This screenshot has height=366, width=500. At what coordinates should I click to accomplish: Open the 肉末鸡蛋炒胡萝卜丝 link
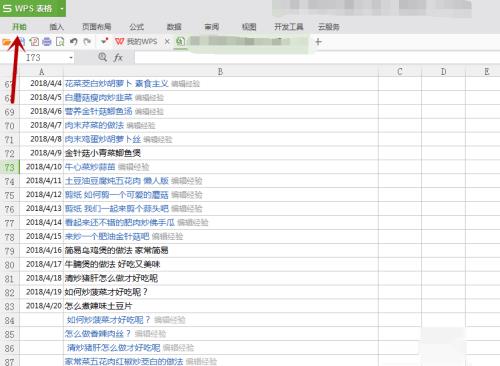(103, 139)
